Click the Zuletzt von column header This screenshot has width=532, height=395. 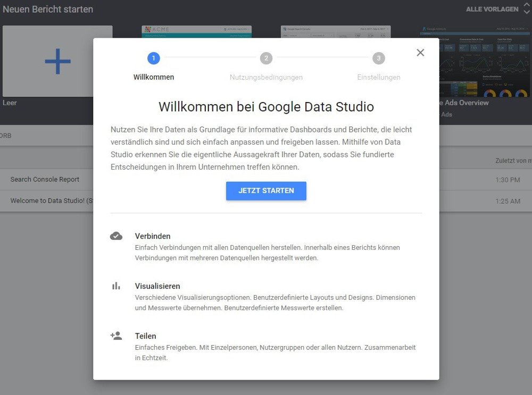coord(513,161)
